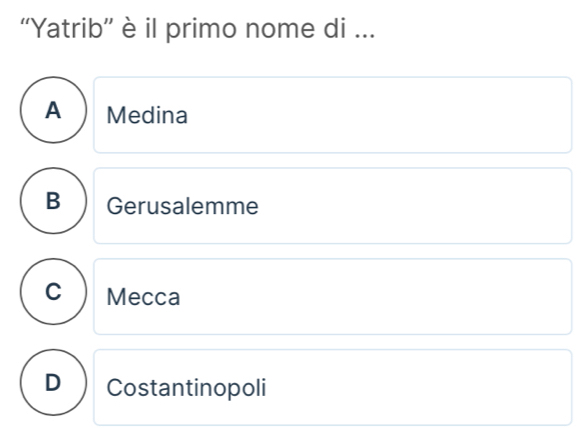
Task: Tap the letter A inside its circle
Action: coord(53,110)
